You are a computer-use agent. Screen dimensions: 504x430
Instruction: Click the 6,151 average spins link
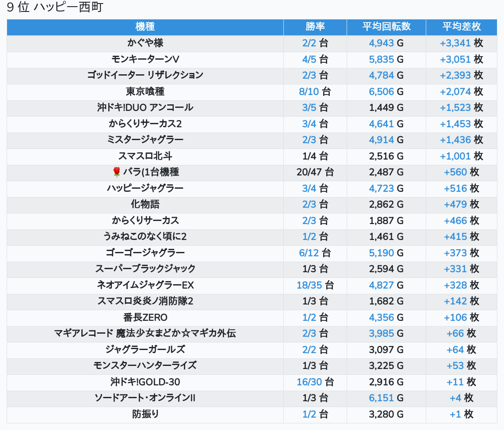[381, 398]
